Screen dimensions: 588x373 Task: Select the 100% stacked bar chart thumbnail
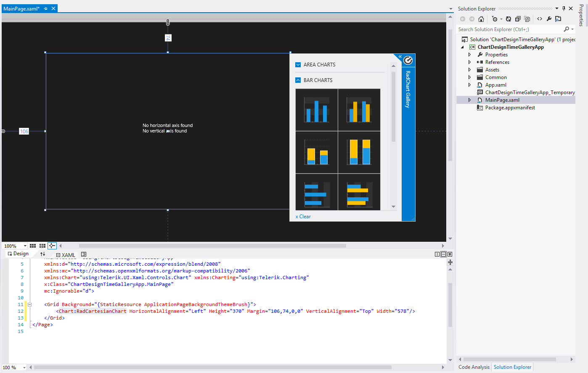point(359,152)
